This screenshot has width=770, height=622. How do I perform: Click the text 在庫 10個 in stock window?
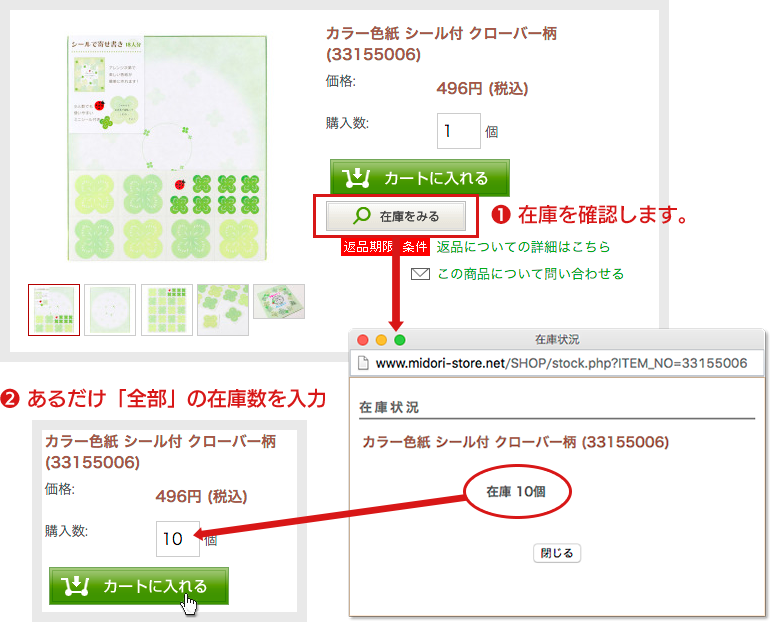516,491
